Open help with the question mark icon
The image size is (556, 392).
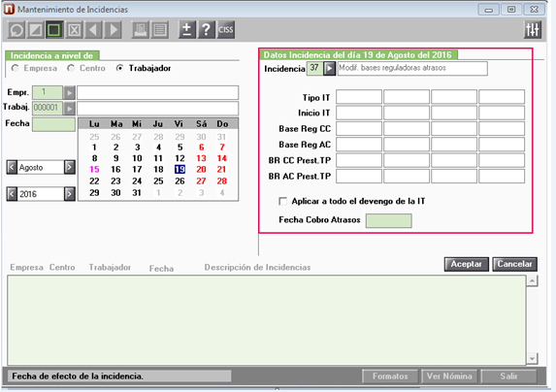(207, 30)
